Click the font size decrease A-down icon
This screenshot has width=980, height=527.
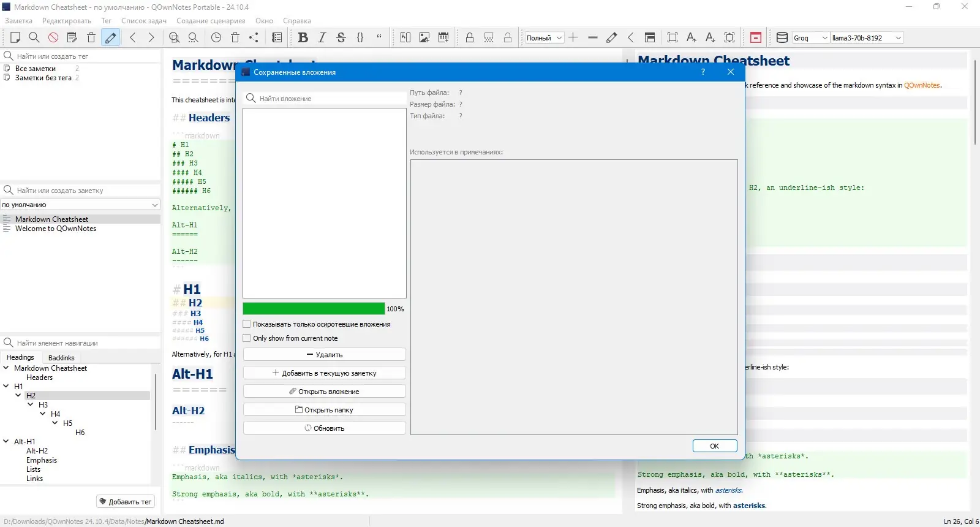[x=710, y=37]
